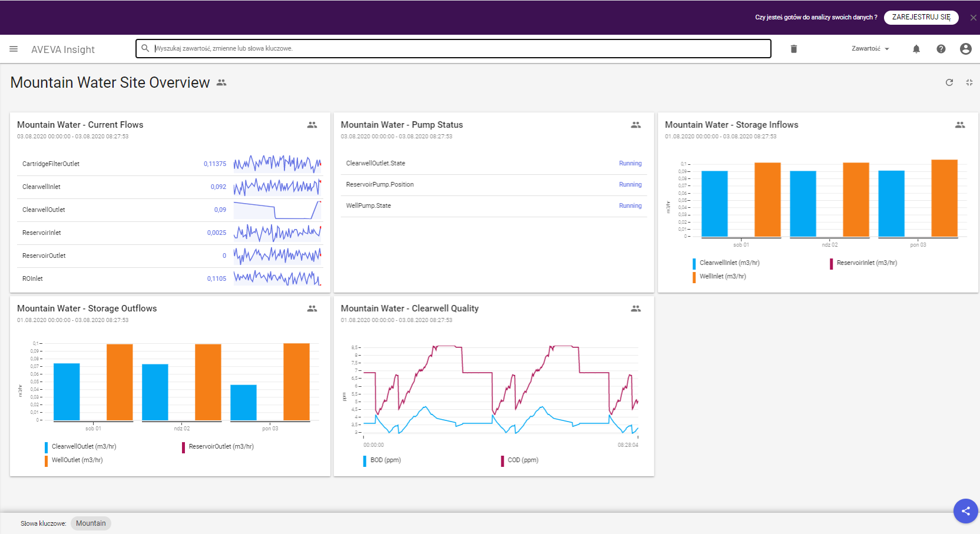Click 'pon 03' axis label in Storage Outflows
The height and width of the screenshot is (534, 980).
[x=270, y=429]
